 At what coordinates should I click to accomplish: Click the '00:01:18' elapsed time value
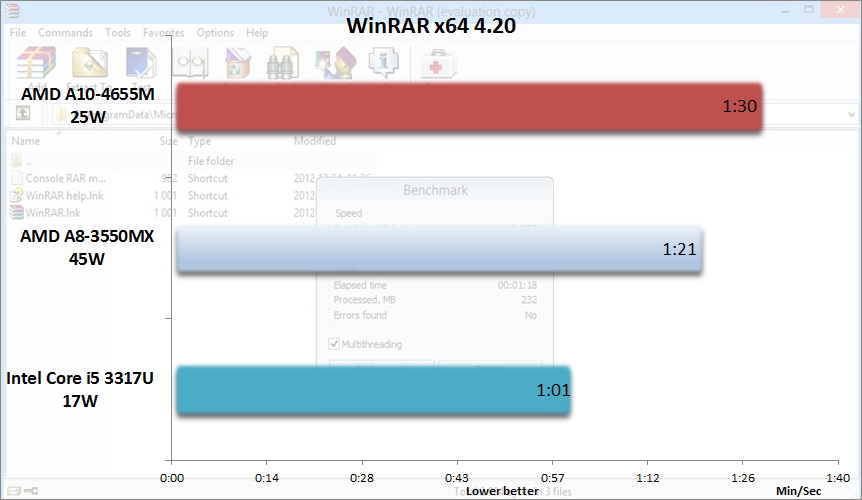pos(517,285)
